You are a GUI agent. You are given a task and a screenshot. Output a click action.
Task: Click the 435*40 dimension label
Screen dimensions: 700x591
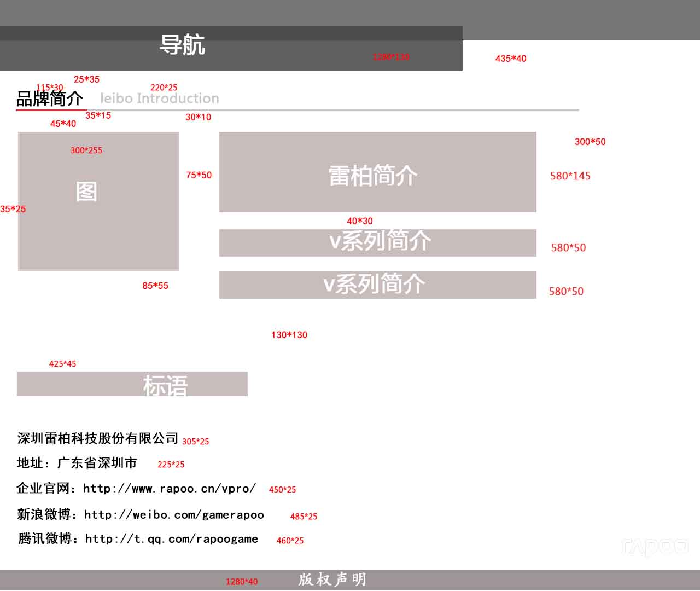511,59
